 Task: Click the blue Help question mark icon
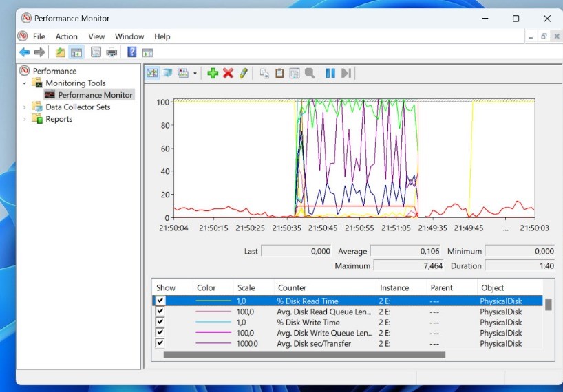pos(131,52)
